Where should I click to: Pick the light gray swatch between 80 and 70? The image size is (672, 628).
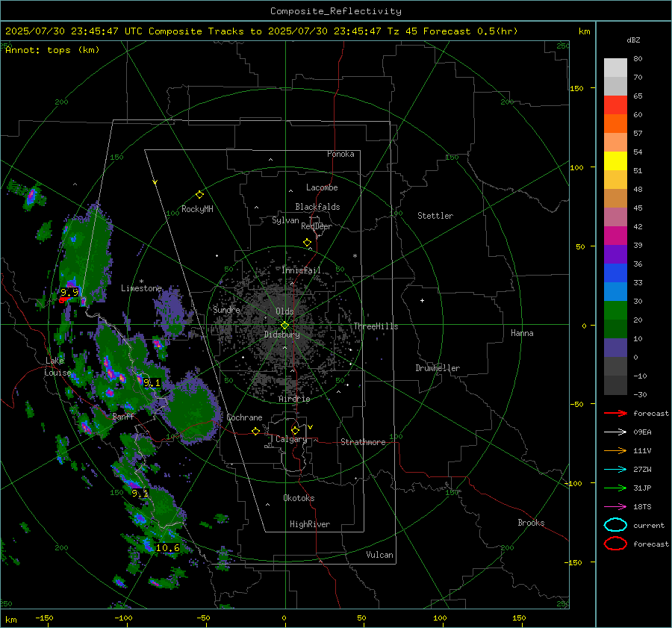(x=615, y=67)
